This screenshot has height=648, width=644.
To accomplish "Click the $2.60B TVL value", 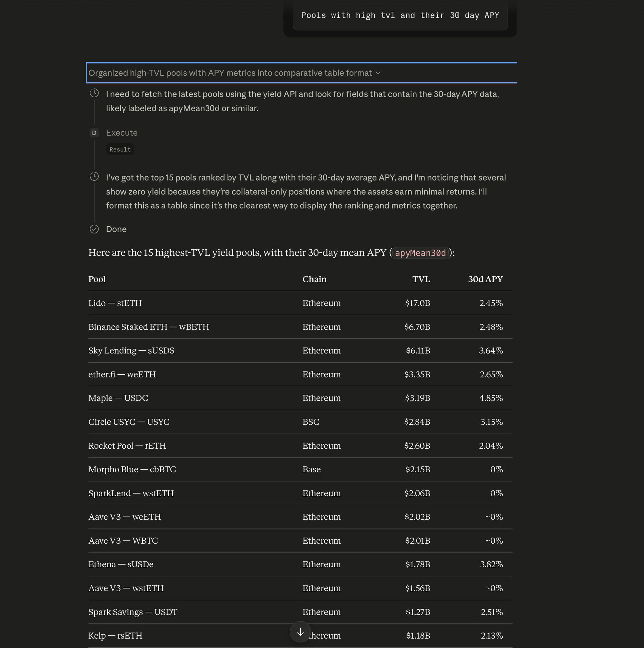I will point(417,445).
